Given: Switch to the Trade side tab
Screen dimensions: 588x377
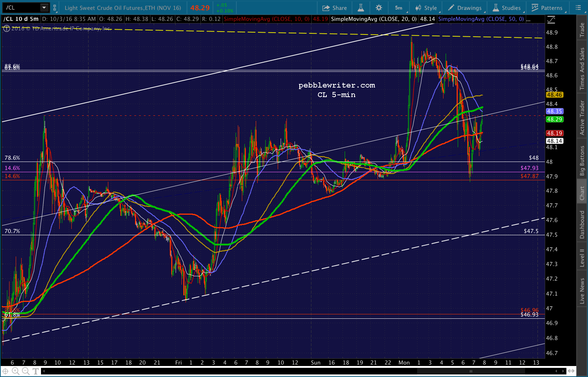Looking at the screenshot, I should click(582, 30).
